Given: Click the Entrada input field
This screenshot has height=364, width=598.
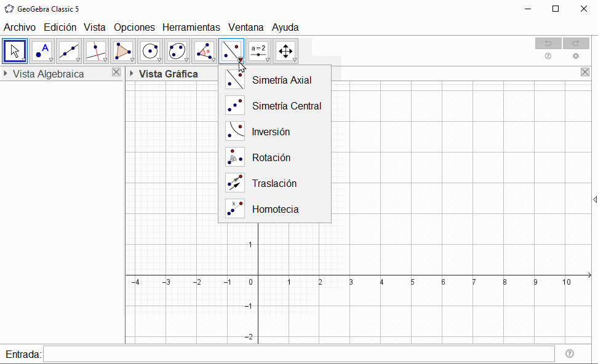Looking at the screenshot, I should [x=298, y=354].
